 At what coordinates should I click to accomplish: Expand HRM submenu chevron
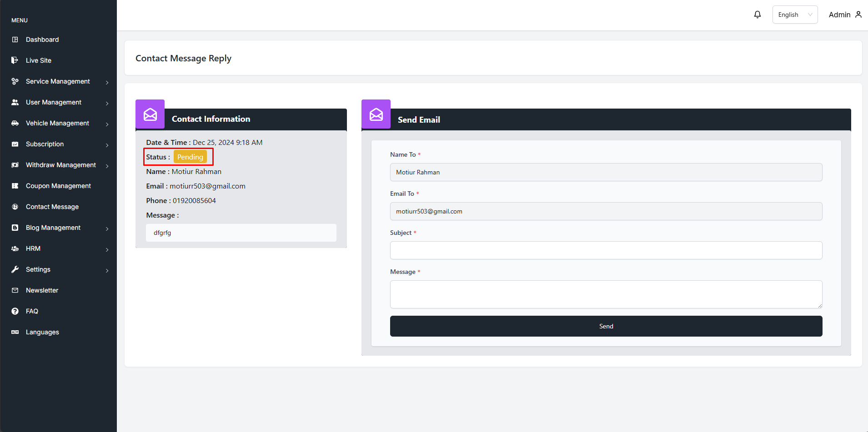[107, 249]
